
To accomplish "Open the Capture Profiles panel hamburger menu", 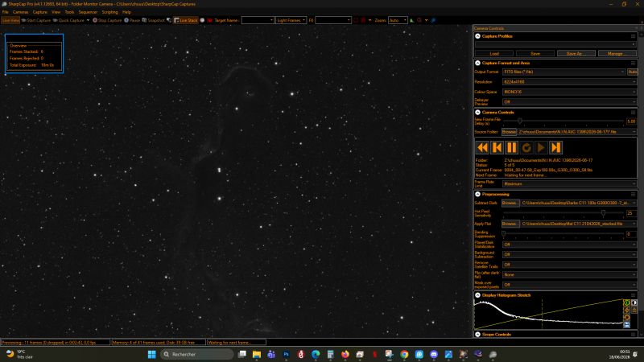I will pyautogui.click(x=633, y=36).
